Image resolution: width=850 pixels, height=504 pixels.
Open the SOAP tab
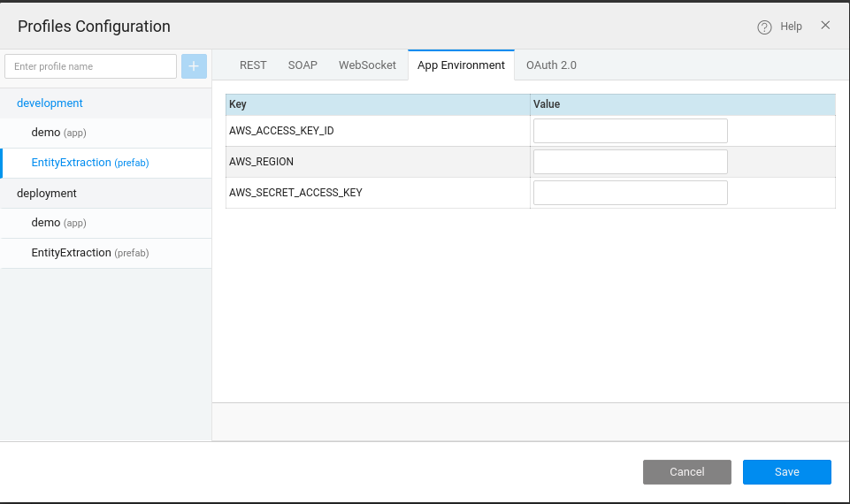pos(302,65)
